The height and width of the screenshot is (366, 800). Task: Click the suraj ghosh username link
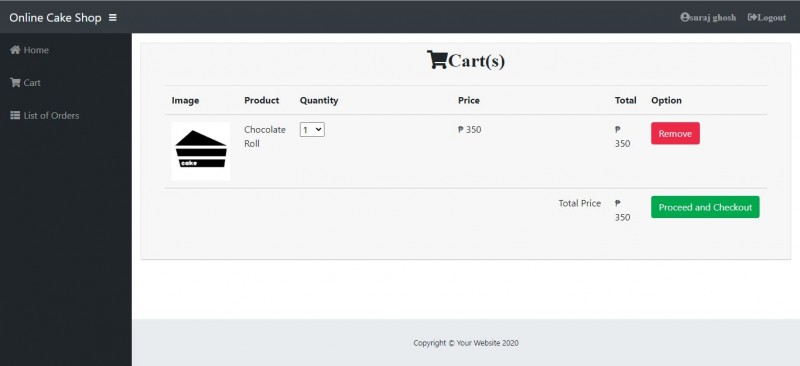point(713,17)
